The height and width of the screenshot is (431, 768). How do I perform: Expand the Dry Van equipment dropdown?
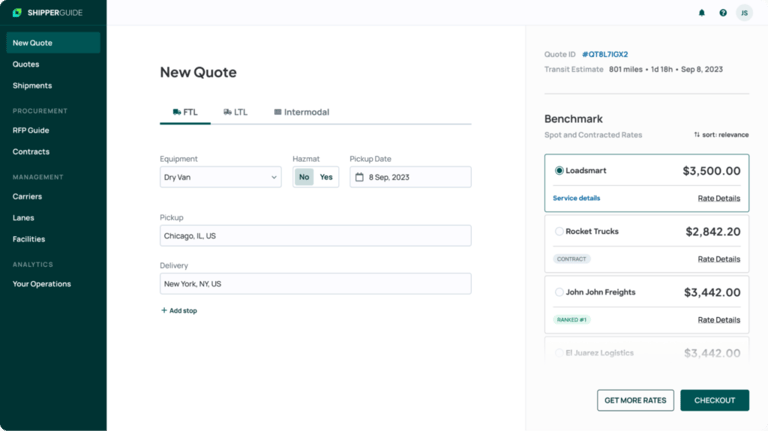[220, 177]
